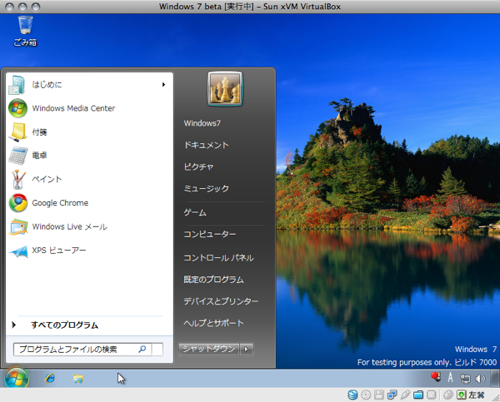Open the network tray icon

[x=465, y=378]
